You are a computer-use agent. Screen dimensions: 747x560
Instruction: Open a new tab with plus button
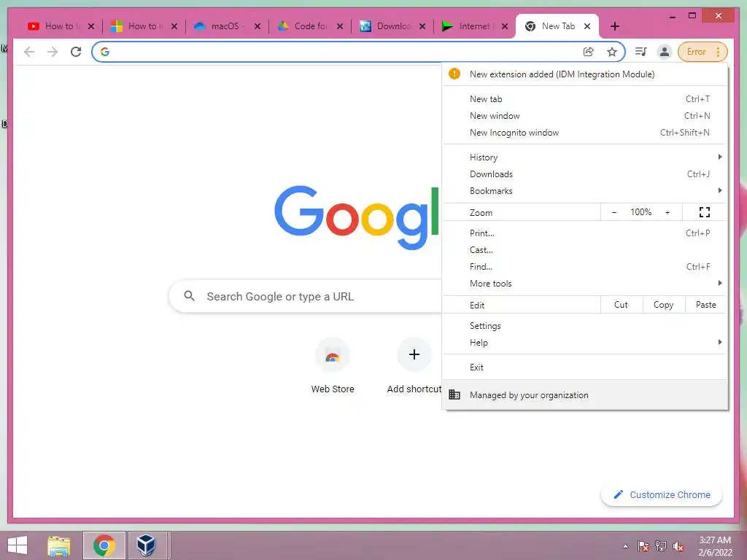(615, 26)
